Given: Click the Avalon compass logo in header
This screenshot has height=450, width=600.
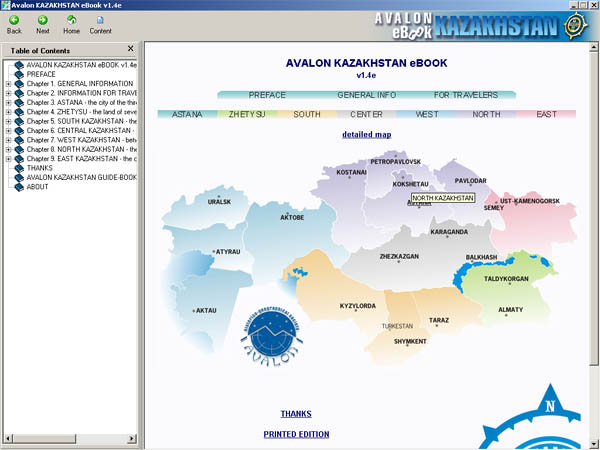Looking at the screenshot, I should [x=576, y=26].
